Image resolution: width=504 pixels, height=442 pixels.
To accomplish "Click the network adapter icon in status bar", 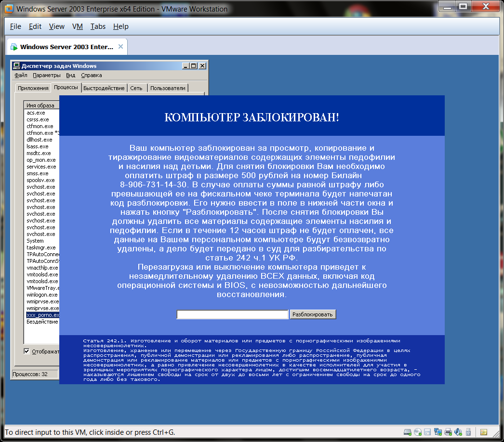I will [438, 432].
